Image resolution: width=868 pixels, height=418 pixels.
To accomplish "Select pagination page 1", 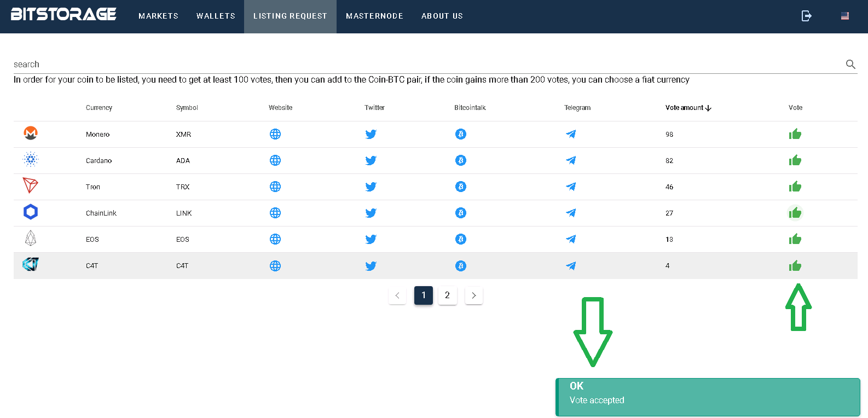I will coord(424,295).
